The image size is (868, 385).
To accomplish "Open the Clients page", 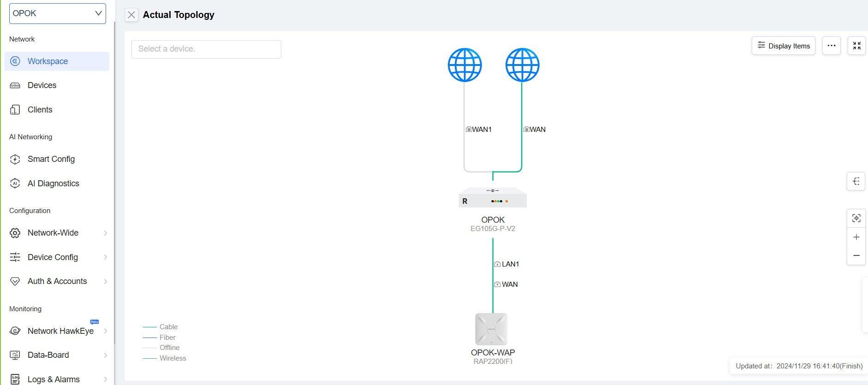I will coord(40,110).
